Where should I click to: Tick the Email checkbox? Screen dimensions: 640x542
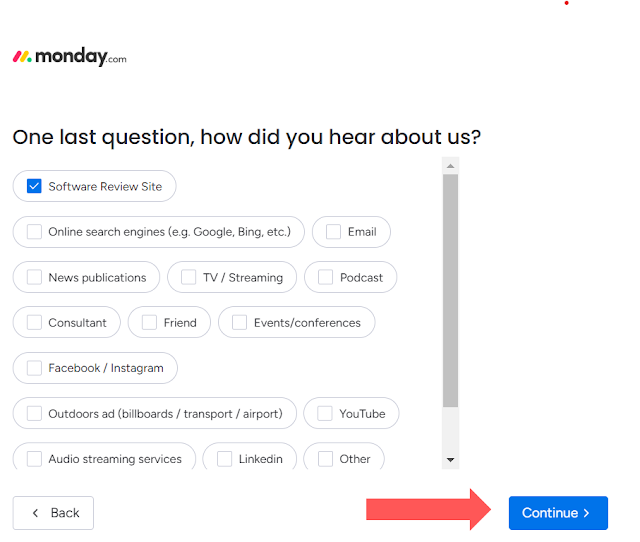[x=333, y=232]
